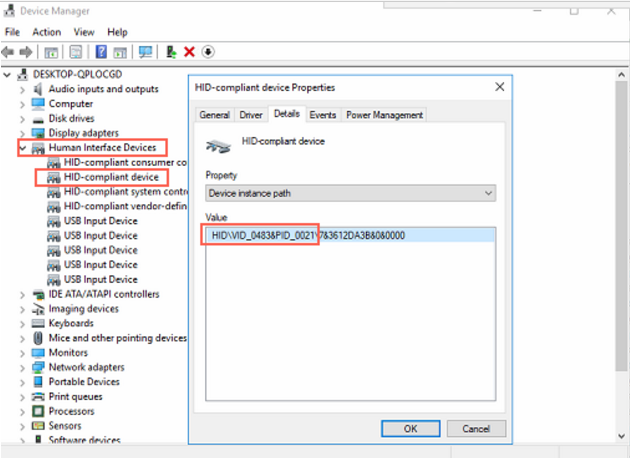This screenshot has height=458, width=630.
Task: Click the Scan for hardware changes monitor icon
Action: [146, 51]
